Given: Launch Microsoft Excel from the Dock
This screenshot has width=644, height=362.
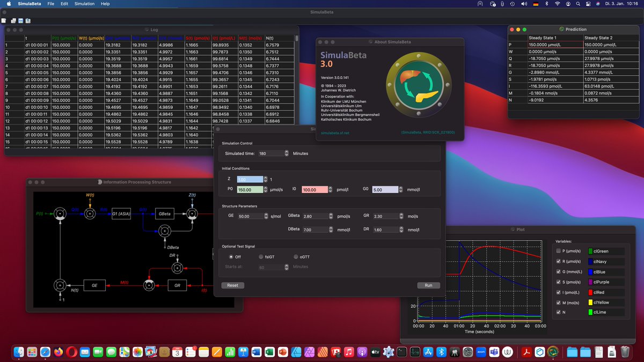Looking at the screenshot, I should coord(269,352).
